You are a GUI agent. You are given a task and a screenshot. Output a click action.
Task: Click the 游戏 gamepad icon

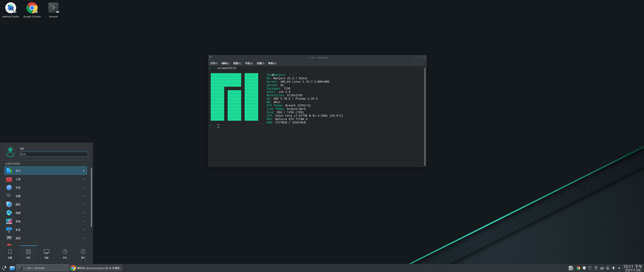click(x=9, y=238)
